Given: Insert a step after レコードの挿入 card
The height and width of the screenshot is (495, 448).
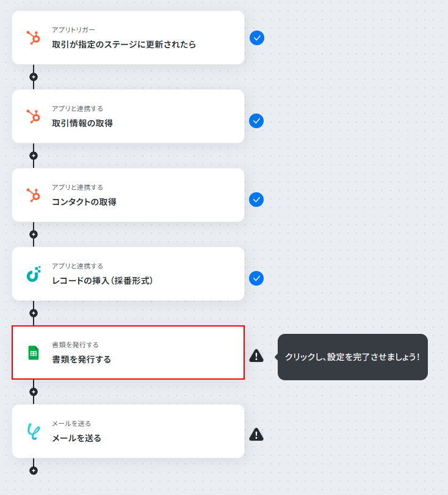Looking at the screenshot, I should click(34, 313).
